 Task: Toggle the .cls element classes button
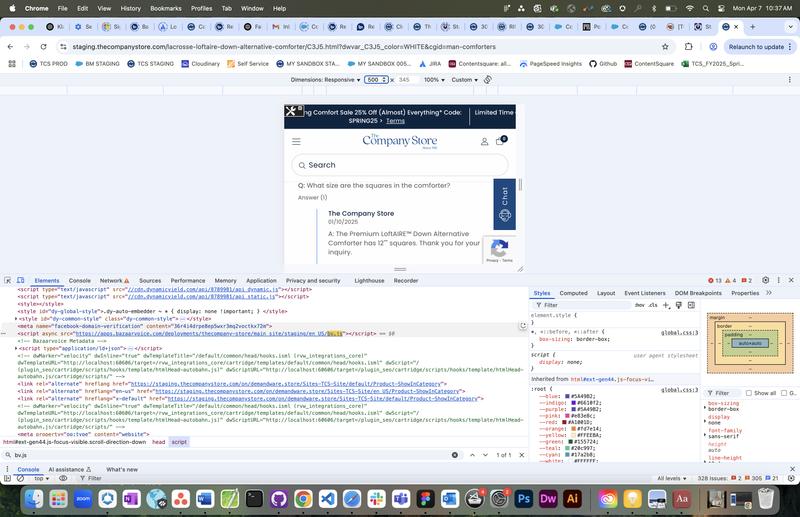click(653, 305)
